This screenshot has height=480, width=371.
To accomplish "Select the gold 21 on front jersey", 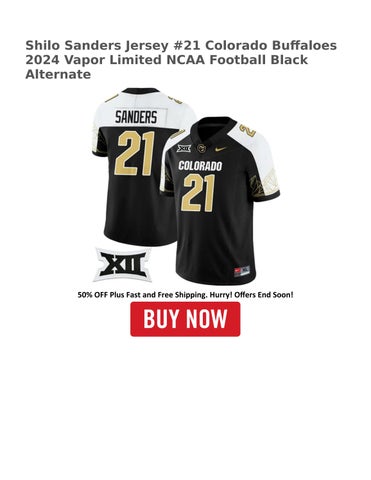I will (x=198, y=193).
